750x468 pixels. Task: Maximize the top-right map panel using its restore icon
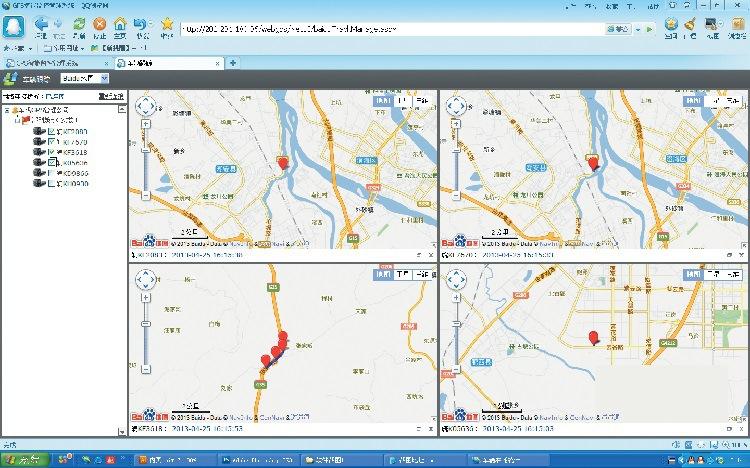[729, 256]
